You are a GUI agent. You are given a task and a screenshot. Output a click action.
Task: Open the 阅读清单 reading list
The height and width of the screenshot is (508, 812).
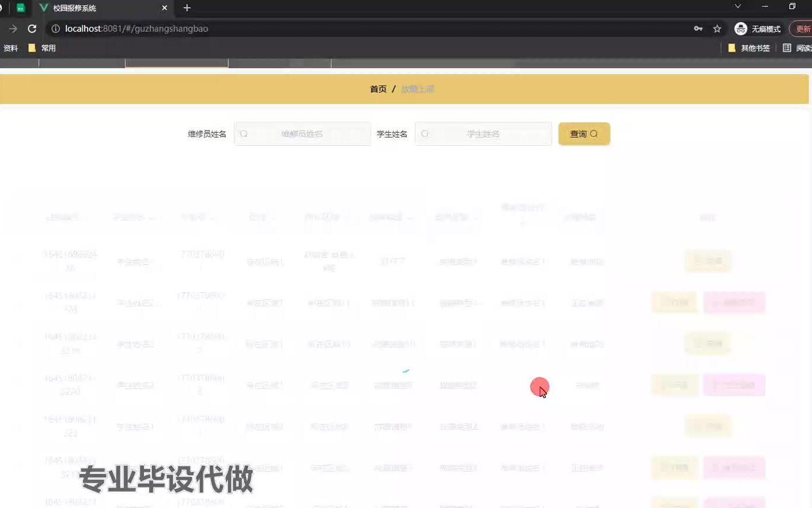(798, 48)
